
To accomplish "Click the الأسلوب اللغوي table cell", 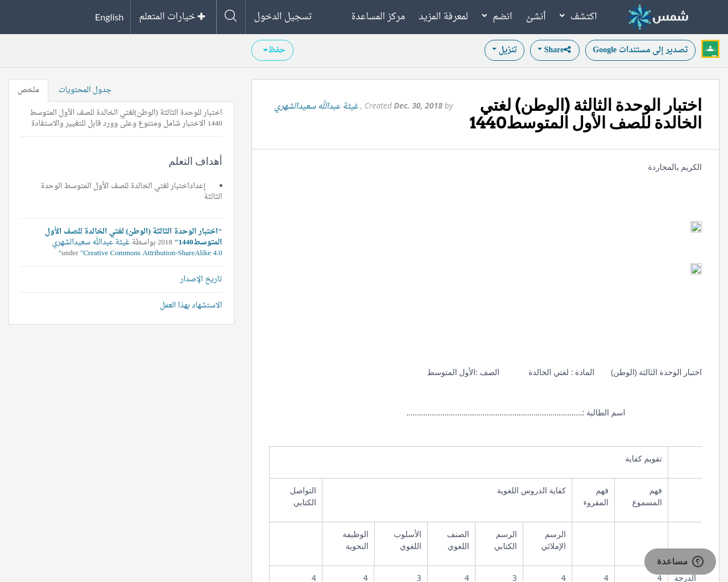I will 401,543.
